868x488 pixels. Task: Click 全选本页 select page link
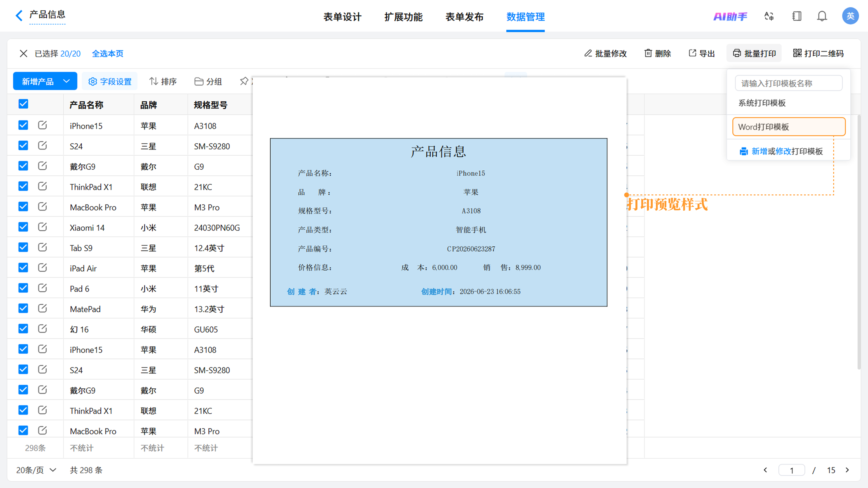point(108,54)
